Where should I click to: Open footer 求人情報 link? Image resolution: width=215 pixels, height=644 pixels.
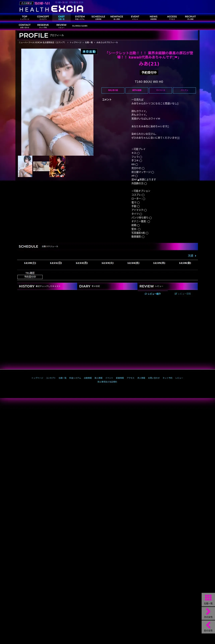(141, 378)
